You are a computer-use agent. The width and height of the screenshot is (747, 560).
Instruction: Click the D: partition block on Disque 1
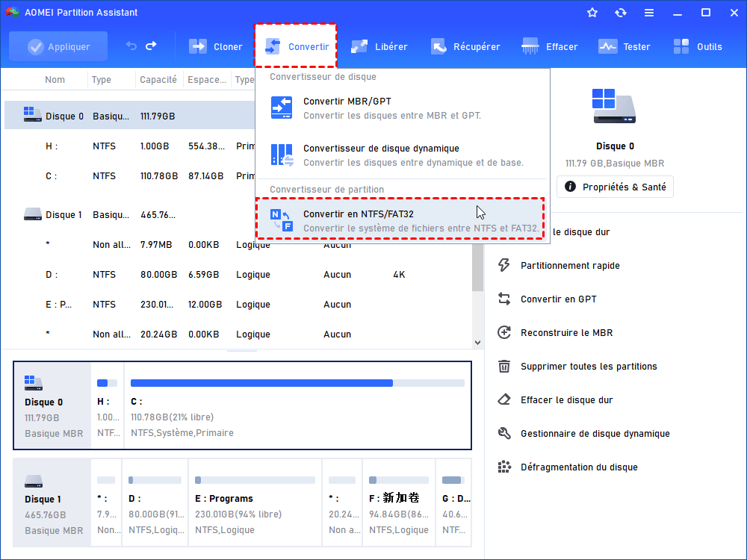(155, 503)
